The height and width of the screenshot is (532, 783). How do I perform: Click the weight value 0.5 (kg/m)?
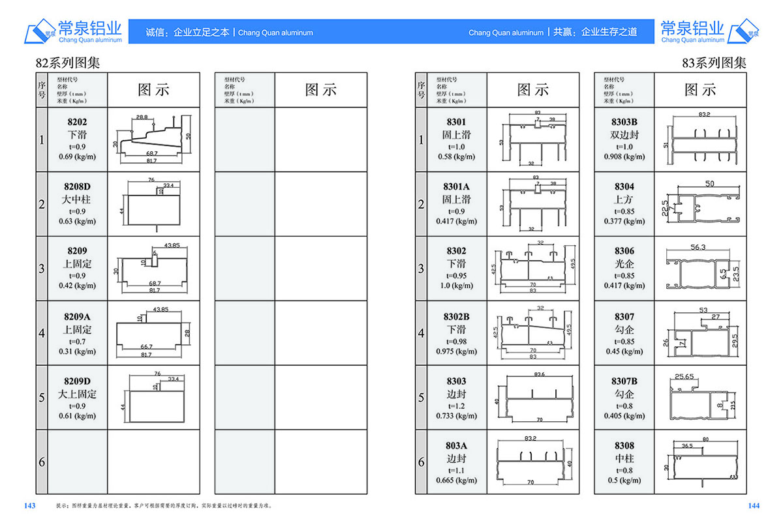point(624,480)
